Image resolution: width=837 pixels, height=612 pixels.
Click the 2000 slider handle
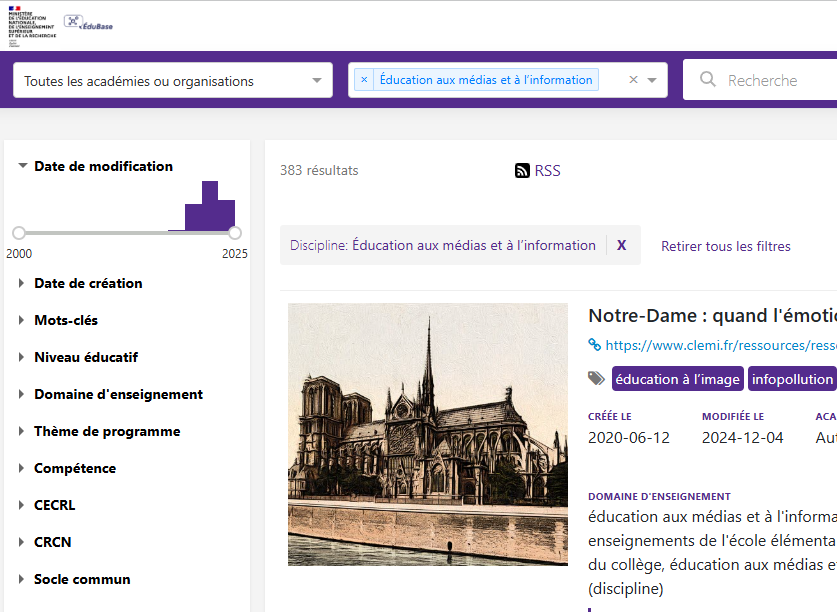19,233
